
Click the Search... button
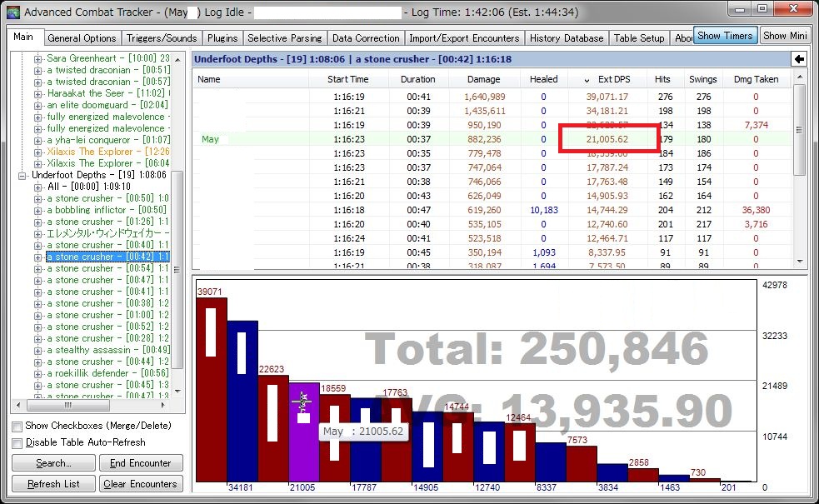click(53, 463)
